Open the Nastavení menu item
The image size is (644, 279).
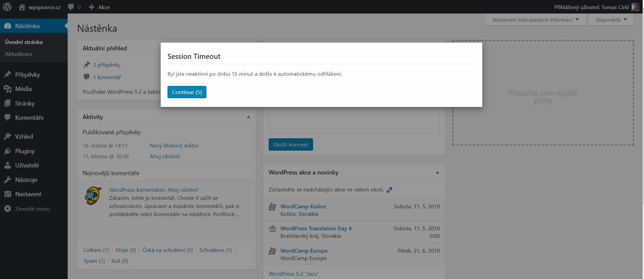[34, 194]
